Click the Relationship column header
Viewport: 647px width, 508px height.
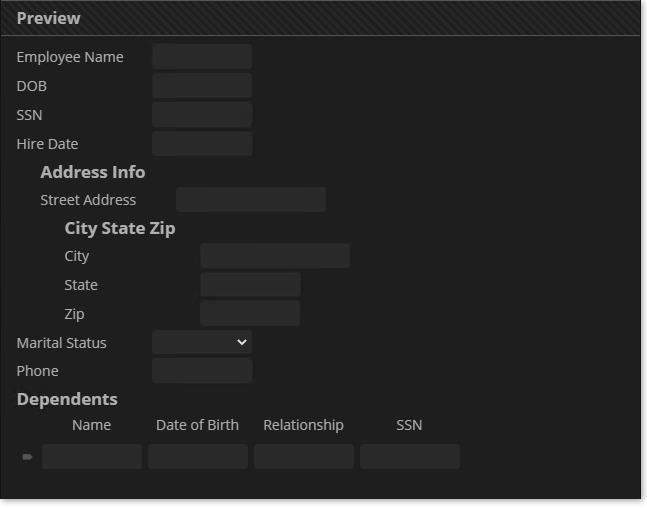pyautogui.click(x=304, y=425)
